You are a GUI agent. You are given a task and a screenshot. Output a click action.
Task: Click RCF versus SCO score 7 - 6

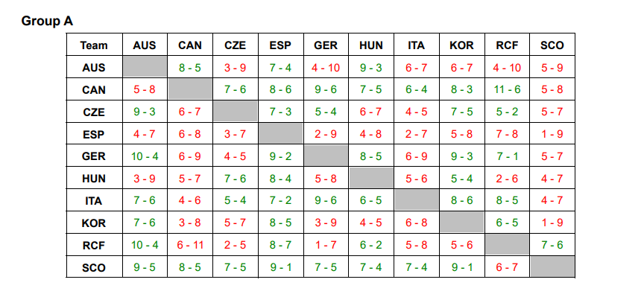(x=552, y=246)
